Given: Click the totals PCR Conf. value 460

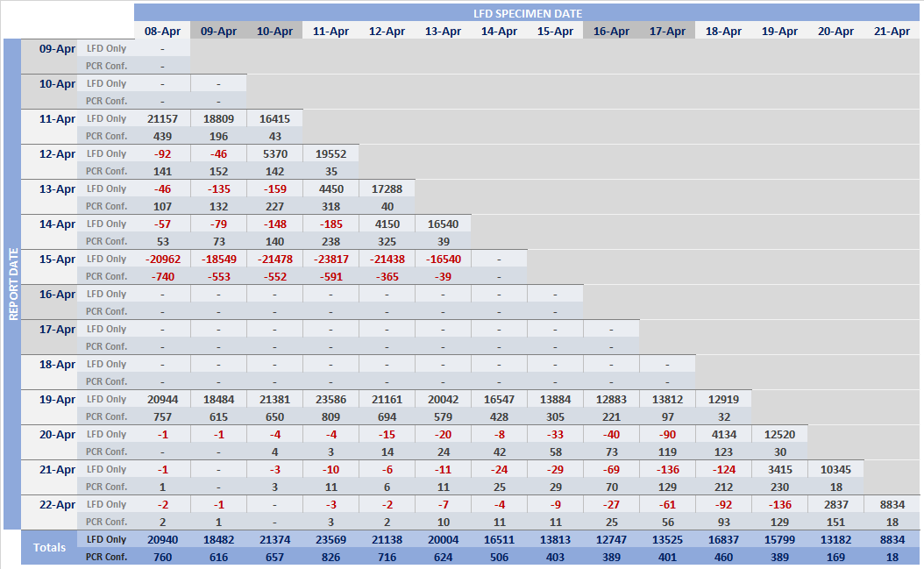Looking at the screenshot, I should (723, 558).
